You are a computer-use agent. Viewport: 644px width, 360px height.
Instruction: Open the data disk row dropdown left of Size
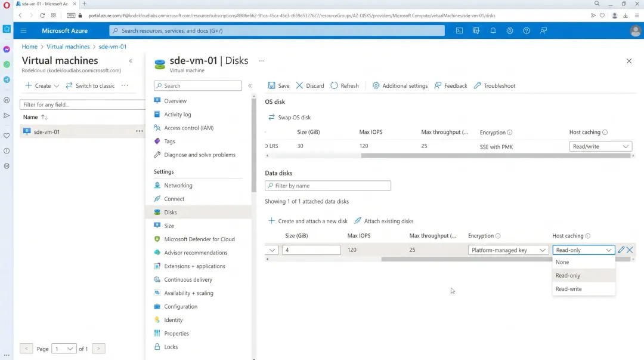[272, 250]
